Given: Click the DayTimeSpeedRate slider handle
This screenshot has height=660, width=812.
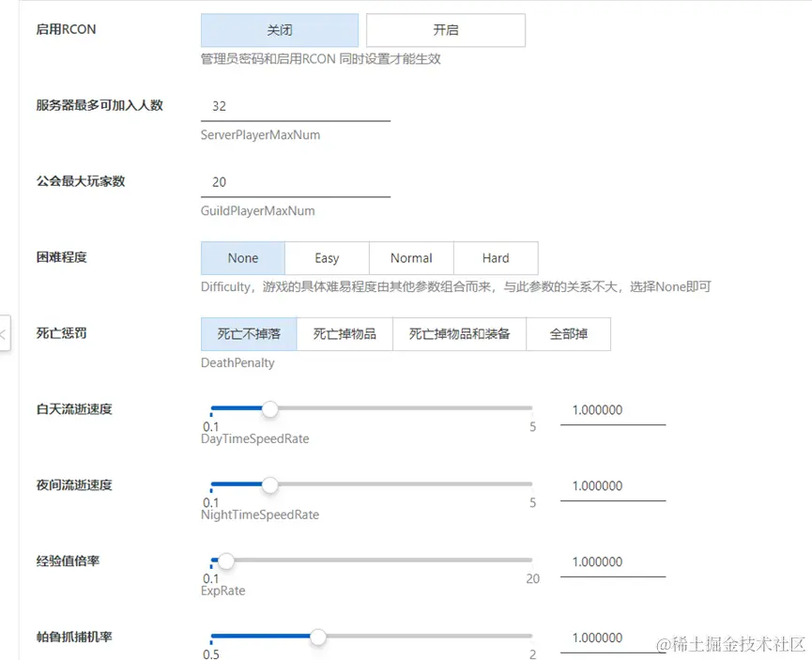Looking at the screenshot, I should [269, 408].
